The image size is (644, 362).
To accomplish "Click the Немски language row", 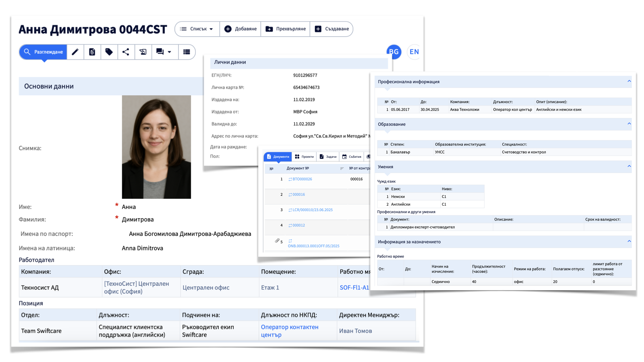I will [431, 197].
